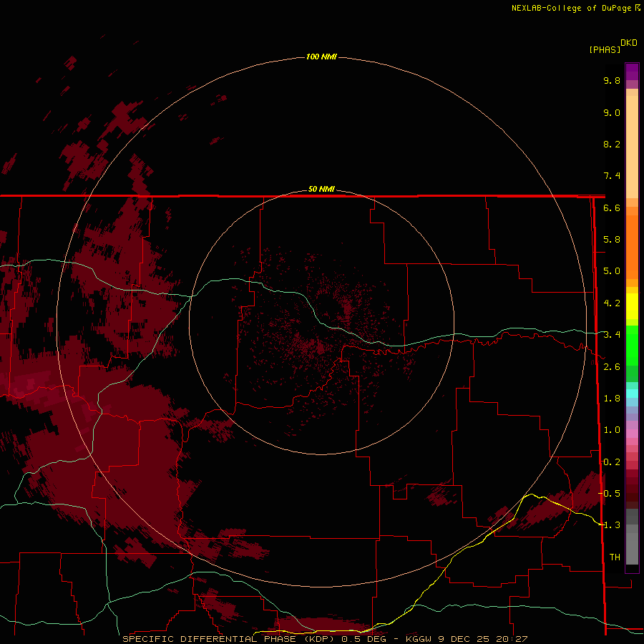The image size is (644, 644).
Task: Pick the peach swatch on the color bar
Action: pos(632,147)
